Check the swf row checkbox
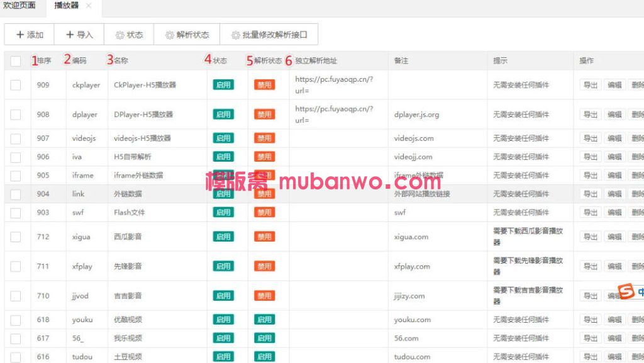Image resolution: width=644 pixels, height=363 pixels. 16,213
